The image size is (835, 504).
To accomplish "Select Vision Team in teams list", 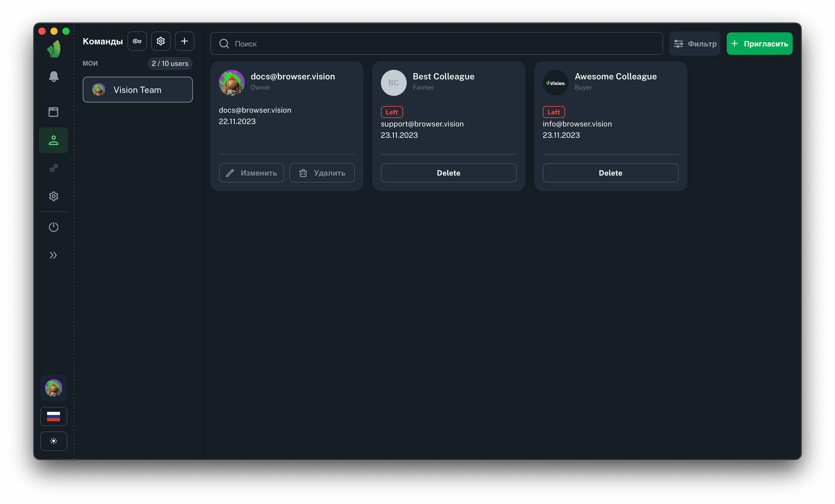I will pyautogui.click(x=138, y=90).
